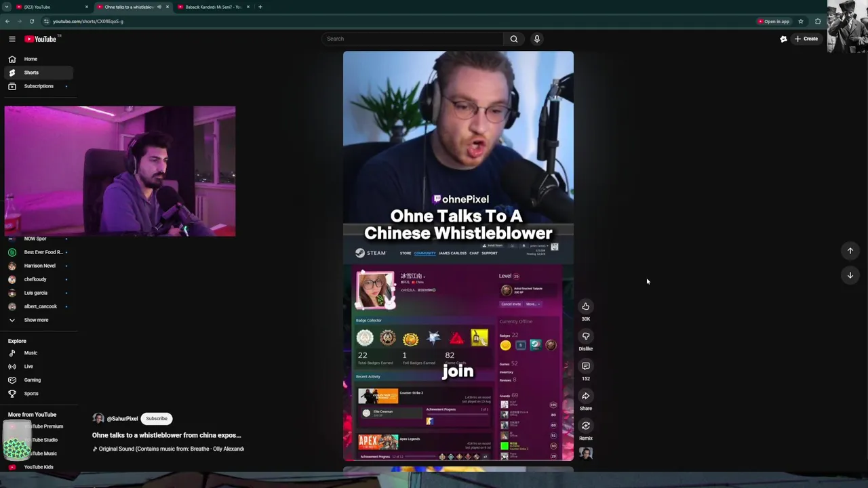Open albert_cancook subscription channel
The width and height of the screenshot is (868, 488).
coord(40,306)
